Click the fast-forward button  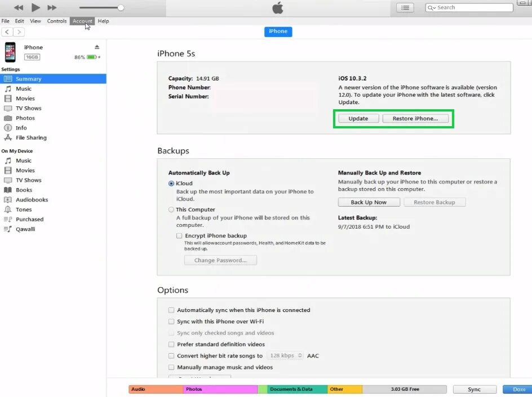[52, 7]
